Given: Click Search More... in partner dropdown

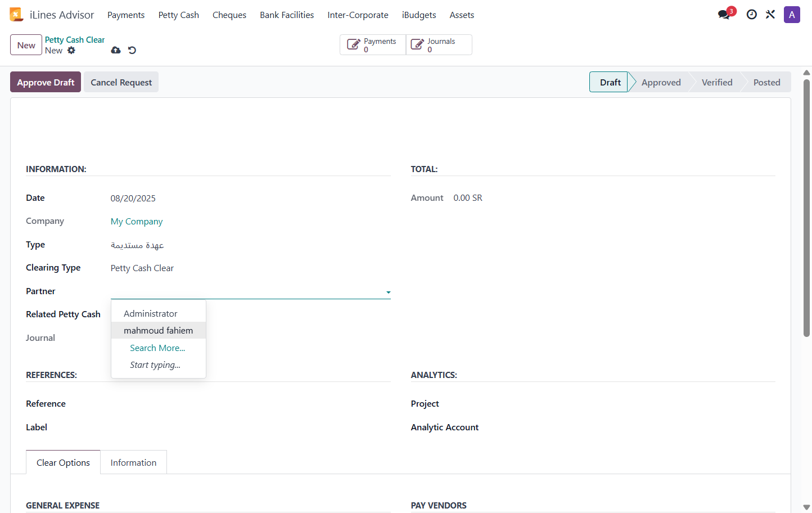Looking at the screenshot, I should coord(157,348).
